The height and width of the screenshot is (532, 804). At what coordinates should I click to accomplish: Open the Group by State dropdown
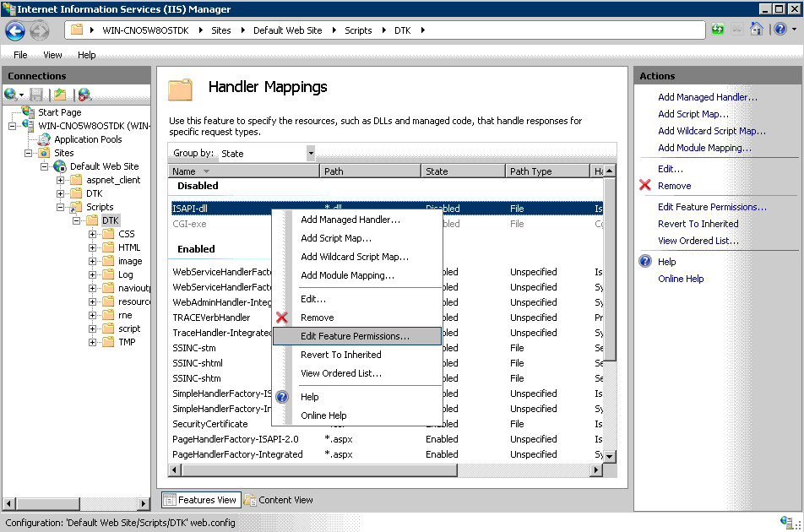tap(310, 153)
